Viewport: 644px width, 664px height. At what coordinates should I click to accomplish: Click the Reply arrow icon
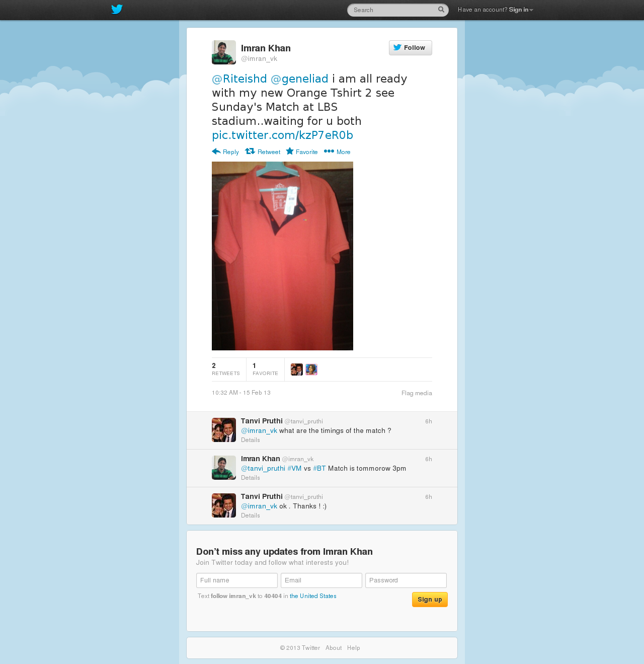click(216, 152)
